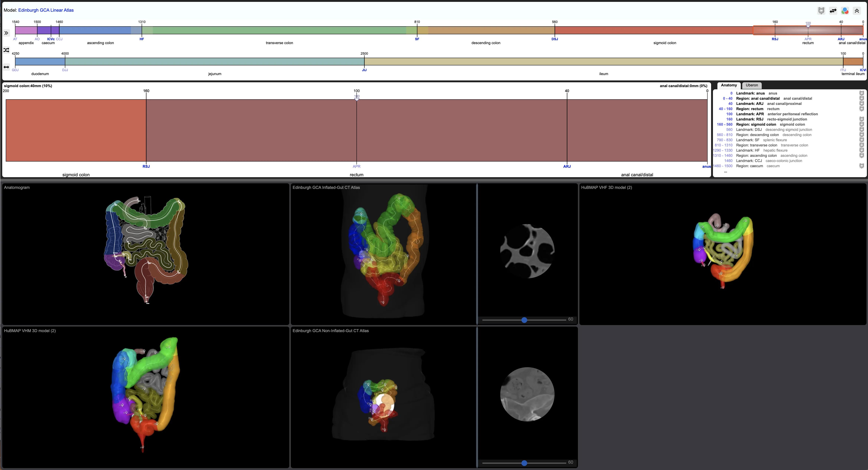Click the DSJ landmark label on colon bar
Viewport: 868px width, 470px height.
555,39
